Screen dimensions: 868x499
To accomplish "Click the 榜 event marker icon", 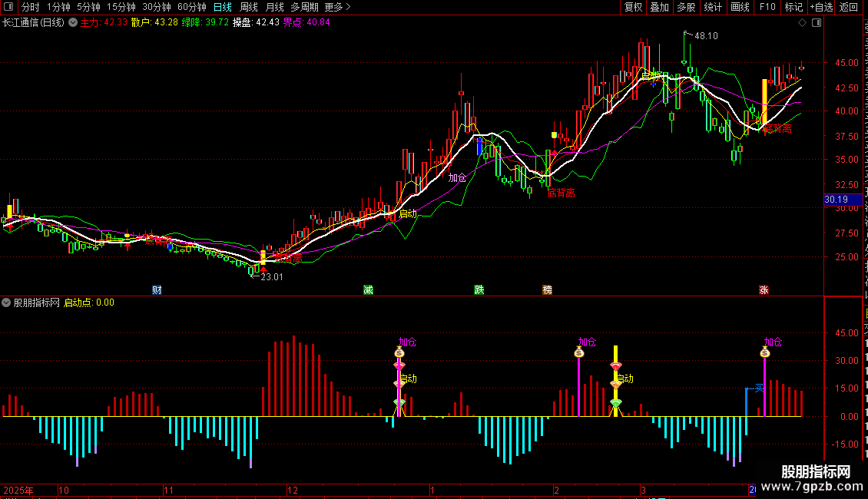I will coord(547,289).
